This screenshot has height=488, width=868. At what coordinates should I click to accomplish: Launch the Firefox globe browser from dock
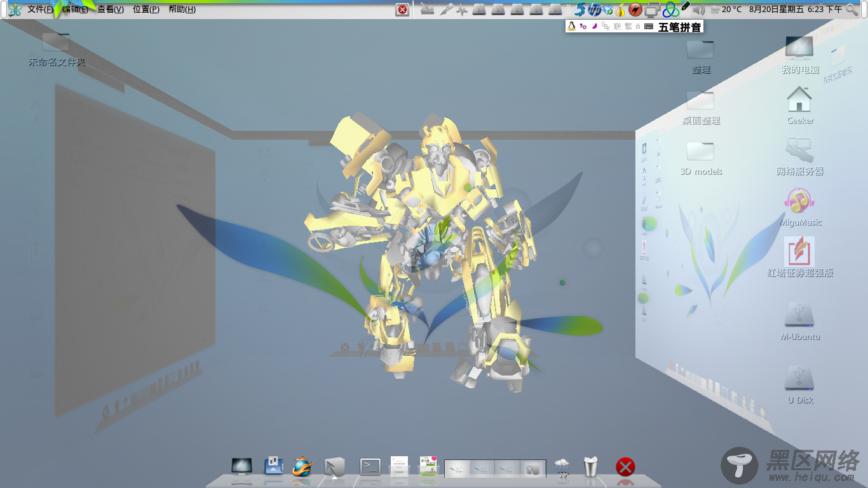[x=302, y=467]
